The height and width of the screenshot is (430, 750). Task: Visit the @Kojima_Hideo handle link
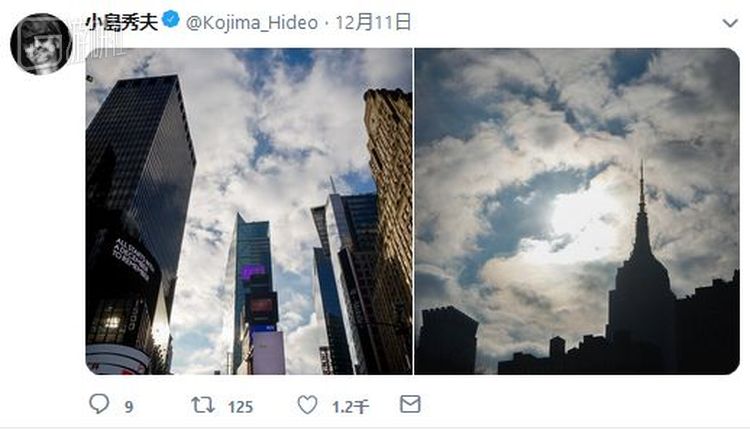click(x=252, y=23)
